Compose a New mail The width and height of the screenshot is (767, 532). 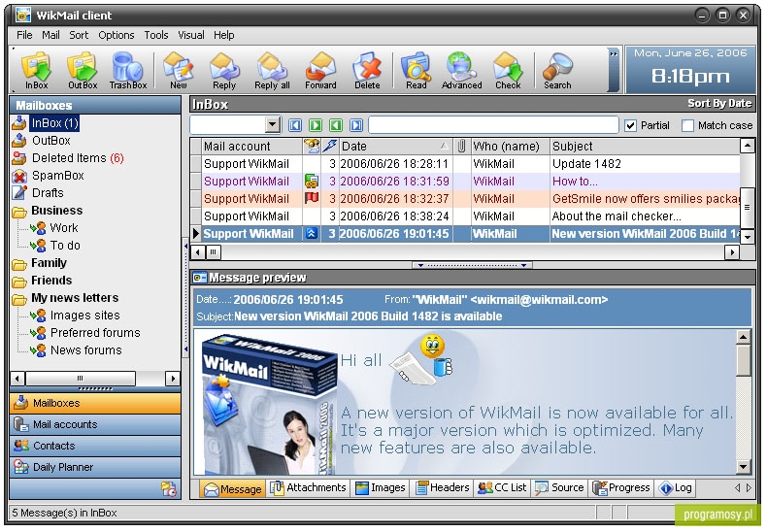pyautogui.click(x=178, y=71)
